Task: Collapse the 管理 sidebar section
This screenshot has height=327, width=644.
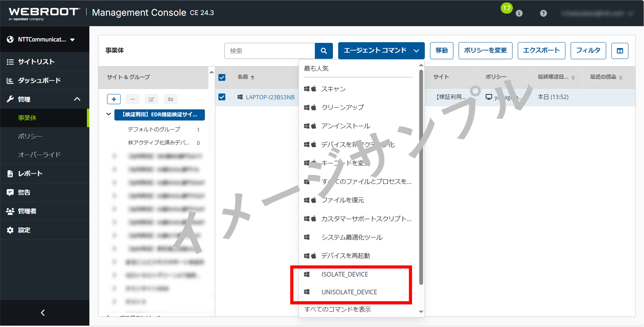Action: click(77, 99)
